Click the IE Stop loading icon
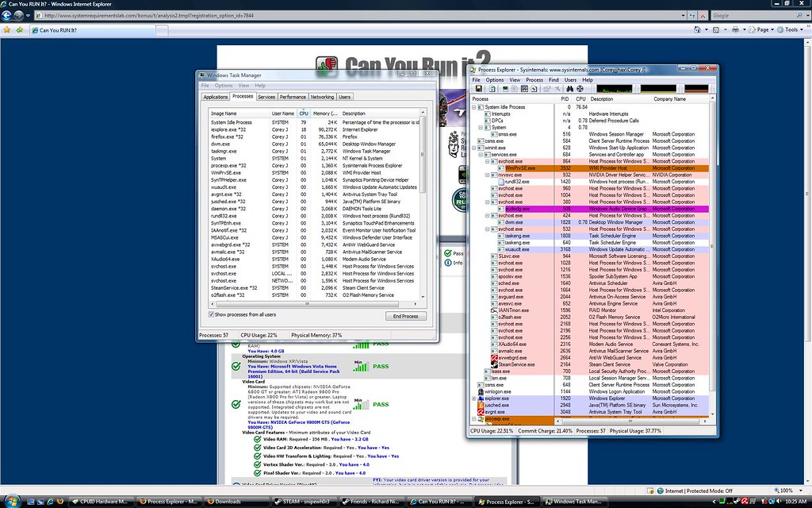 [x=703, y=16]
